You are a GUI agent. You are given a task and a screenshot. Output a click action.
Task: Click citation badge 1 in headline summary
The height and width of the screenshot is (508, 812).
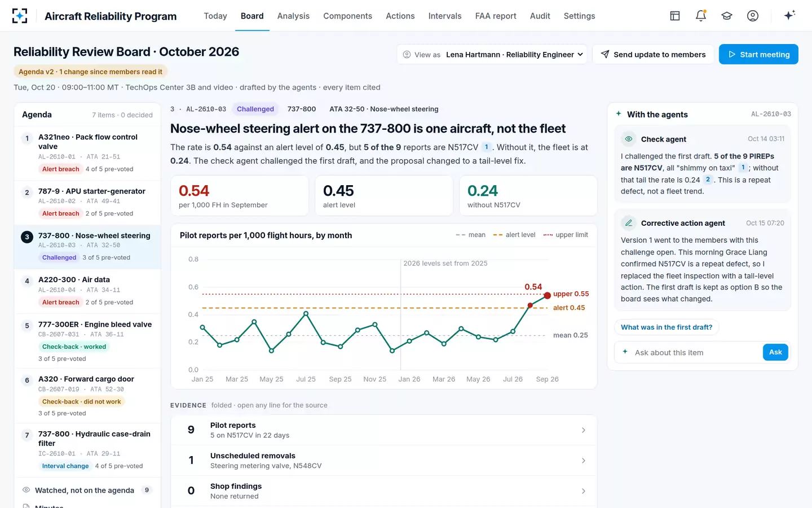click(x=486, y=147)
